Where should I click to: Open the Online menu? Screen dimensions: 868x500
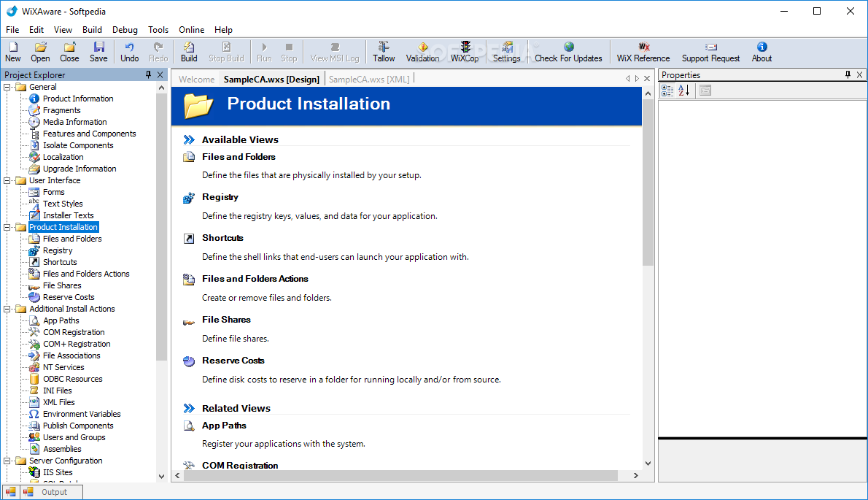(x=192, y=30)
